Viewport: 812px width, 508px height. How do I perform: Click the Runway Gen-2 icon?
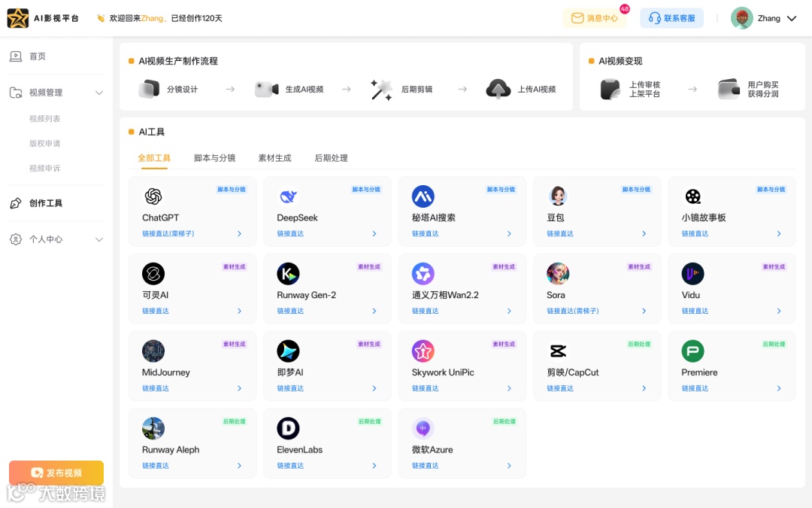(288, 274)
